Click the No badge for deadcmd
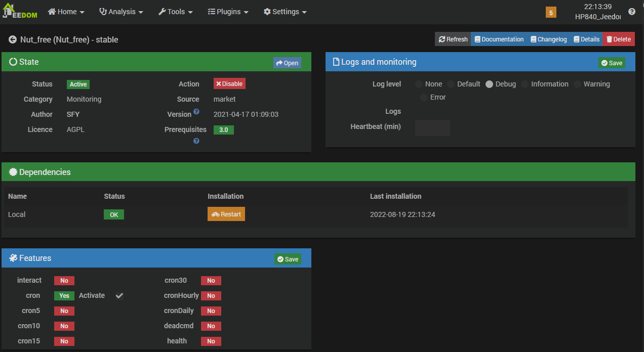This screenshot has width=644, height=352. point(211,326)
